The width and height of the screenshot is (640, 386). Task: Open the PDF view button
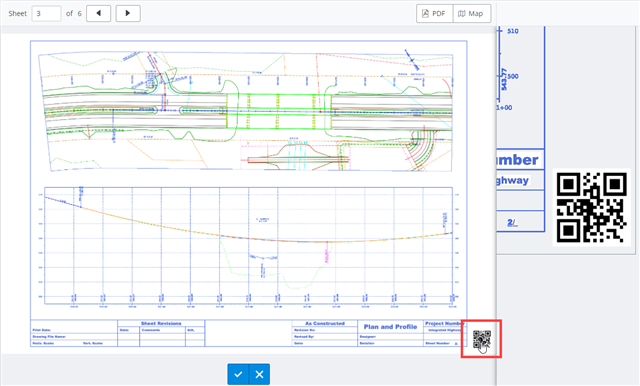(434, 13)
